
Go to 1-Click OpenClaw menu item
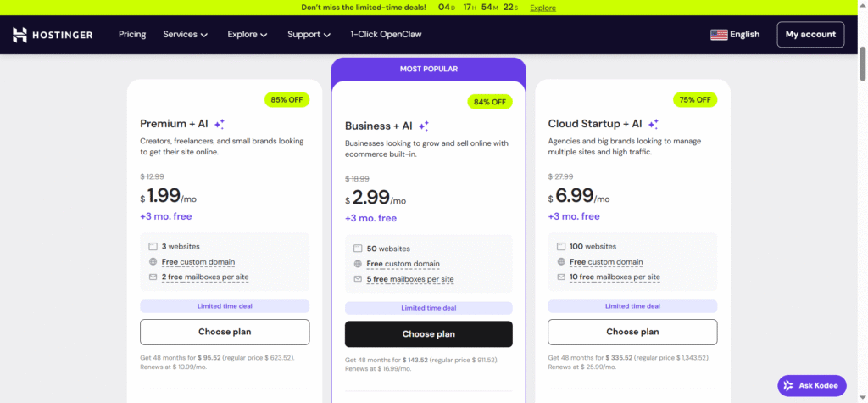tap(386, 35)
